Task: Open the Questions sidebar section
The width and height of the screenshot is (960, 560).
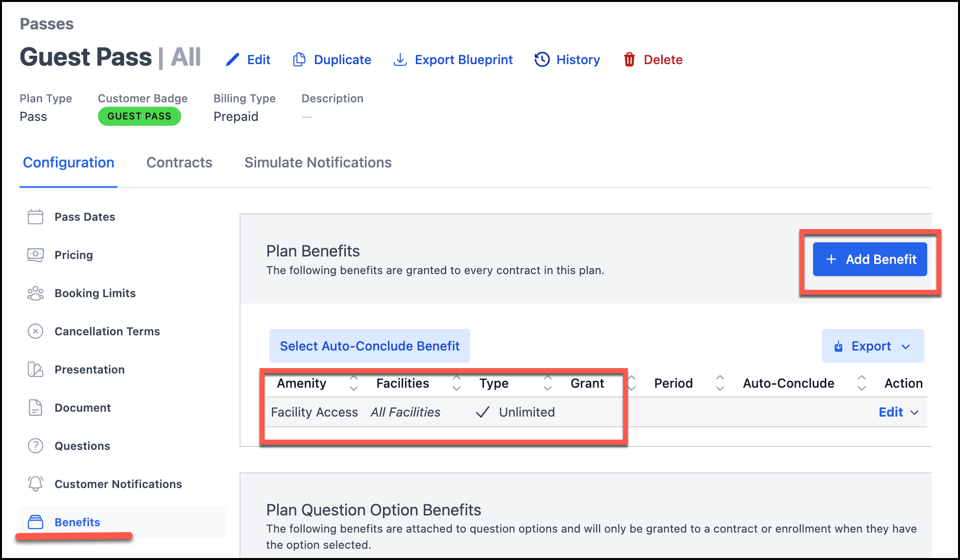Action: (82, 446)
